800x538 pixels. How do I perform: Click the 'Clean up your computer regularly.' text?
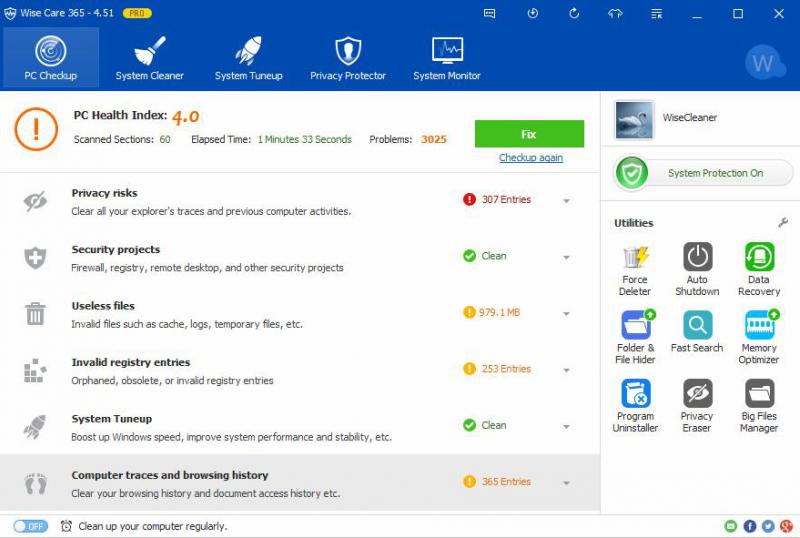(x=153, y=526)
